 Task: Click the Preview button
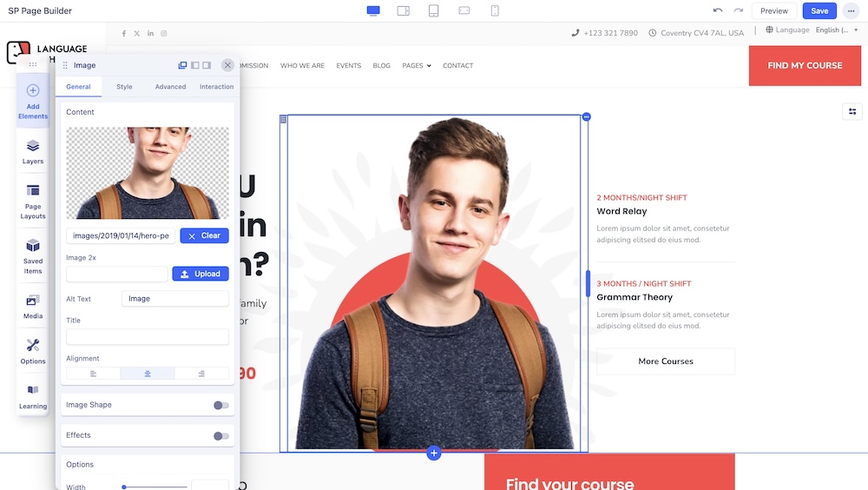click(774, 10)
